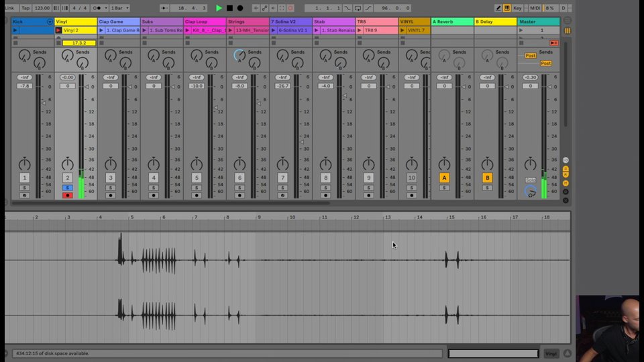Open metronome settings dropdown arrow
Image resolution: width=644 pixels, height=362 pixels.
click(105, 8)
